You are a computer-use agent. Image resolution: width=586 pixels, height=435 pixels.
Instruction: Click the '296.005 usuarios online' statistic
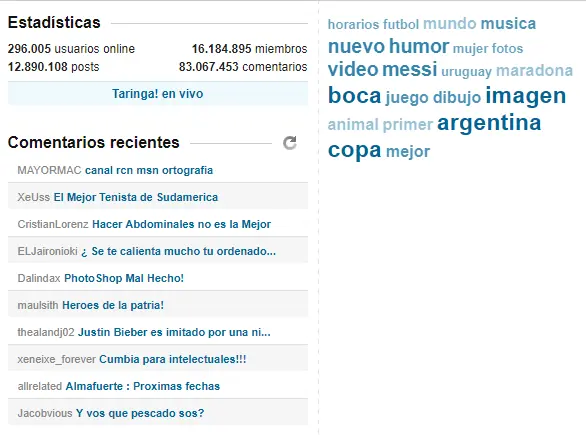(x=71, y=49)
